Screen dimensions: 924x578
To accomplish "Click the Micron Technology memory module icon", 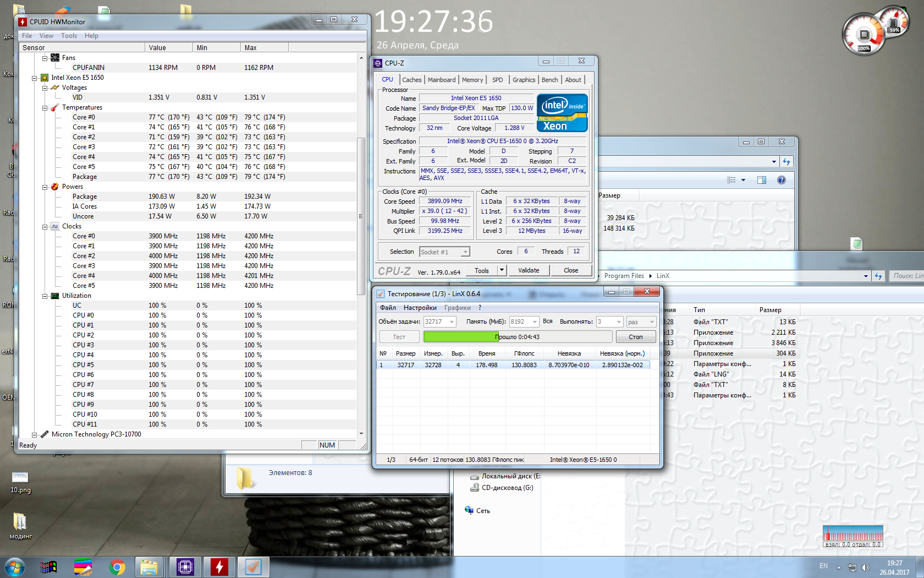I will 45,434.
